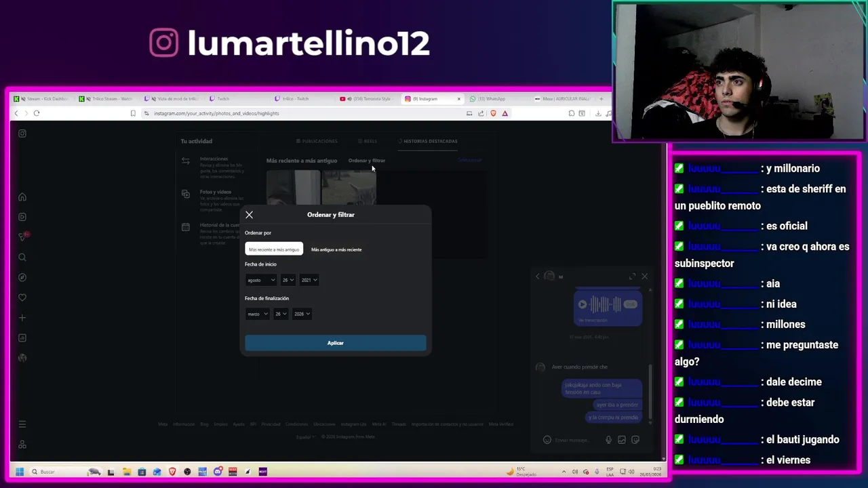Viewport: 868px width, 488px height.
Task: Open the Español language selector in footer
Action: click(305, 437)
